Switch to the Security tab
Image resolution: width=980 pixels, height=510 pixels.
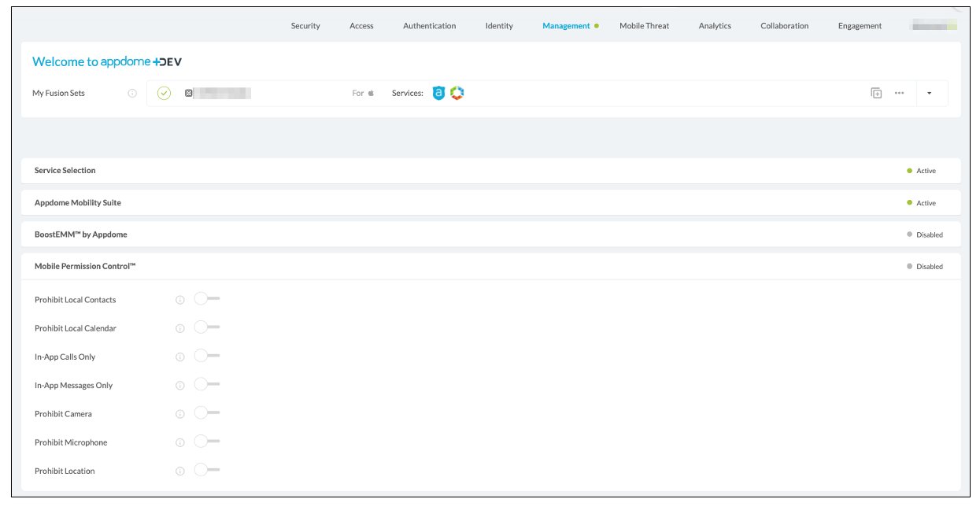[305, 26]
